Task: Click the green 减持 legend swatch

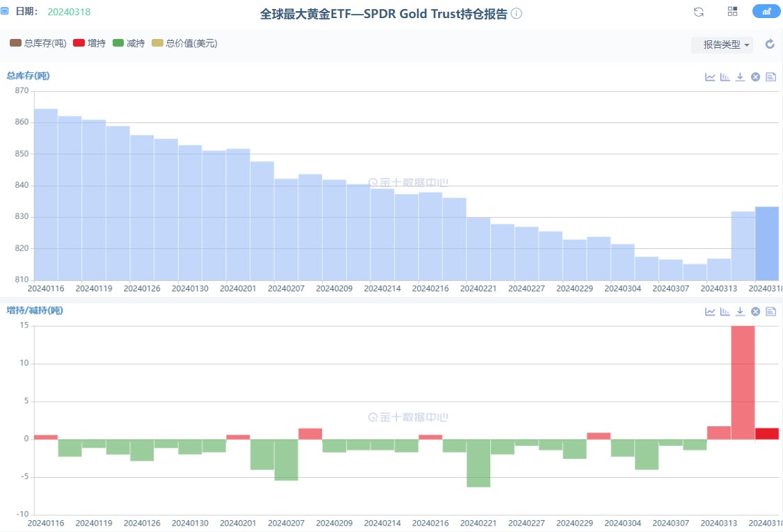Action: tap(118, 44)
